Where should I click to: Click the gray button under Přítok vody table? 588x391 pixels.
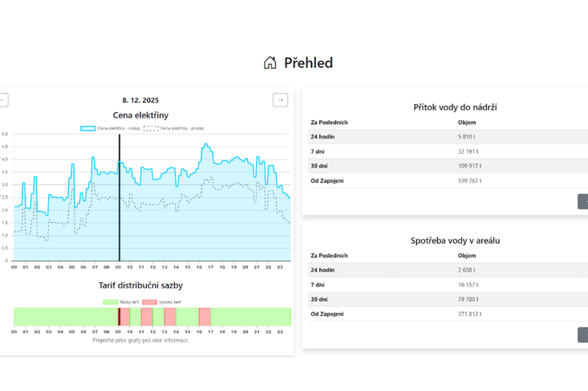(582, 202)
